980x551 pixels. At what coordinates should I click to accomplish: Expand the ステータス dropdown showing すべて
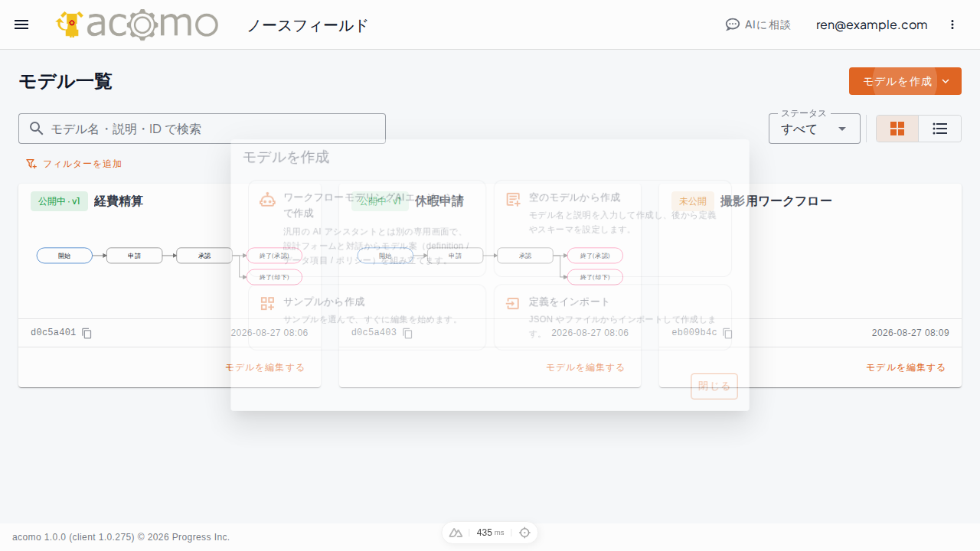point(815,129)
